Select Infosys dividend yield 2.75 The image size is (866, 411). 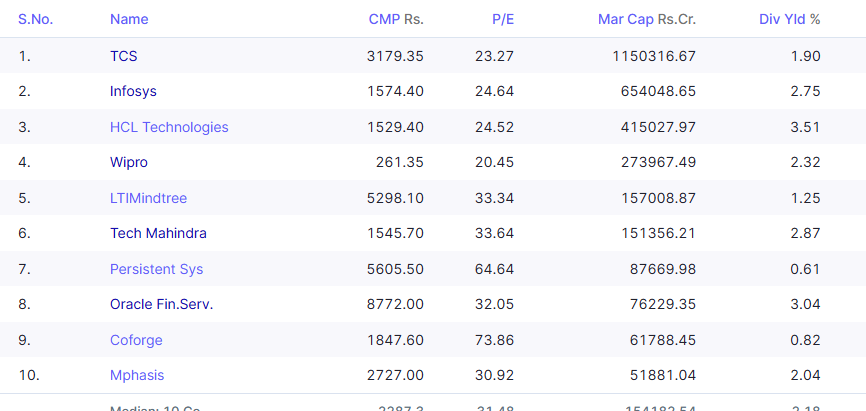coord(805,91)
